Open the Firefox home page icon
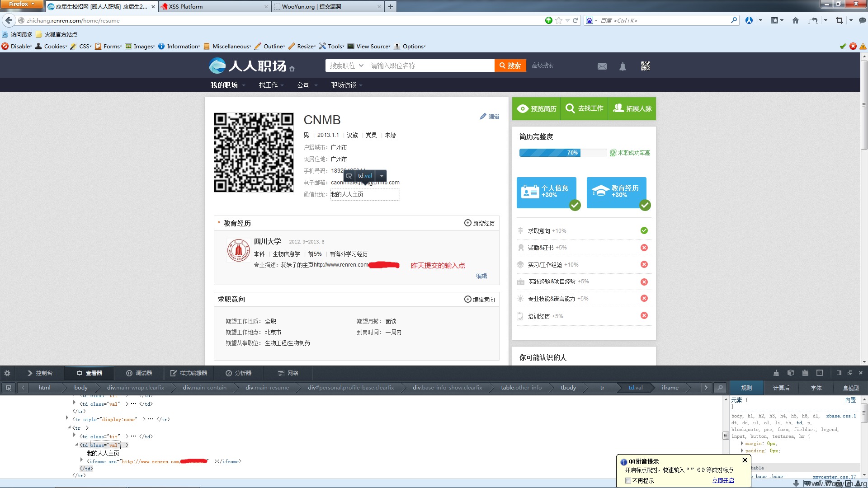868x488 pixels. coord(796,20)
